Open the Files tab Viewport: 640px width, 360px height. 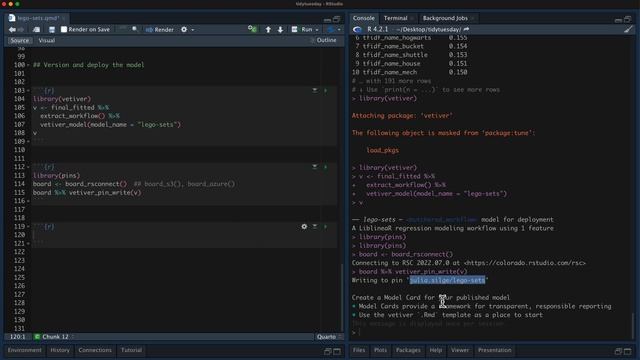[x=359, y=350]
